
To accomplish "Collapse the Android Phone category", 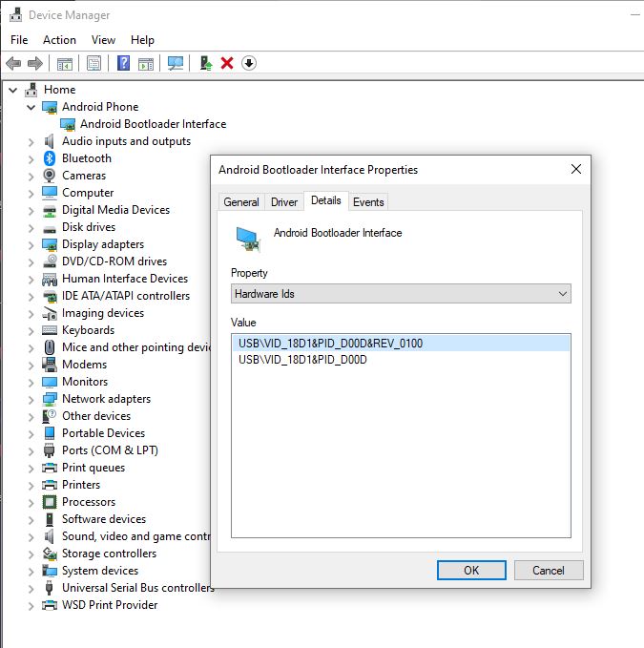I will (31, 108).
